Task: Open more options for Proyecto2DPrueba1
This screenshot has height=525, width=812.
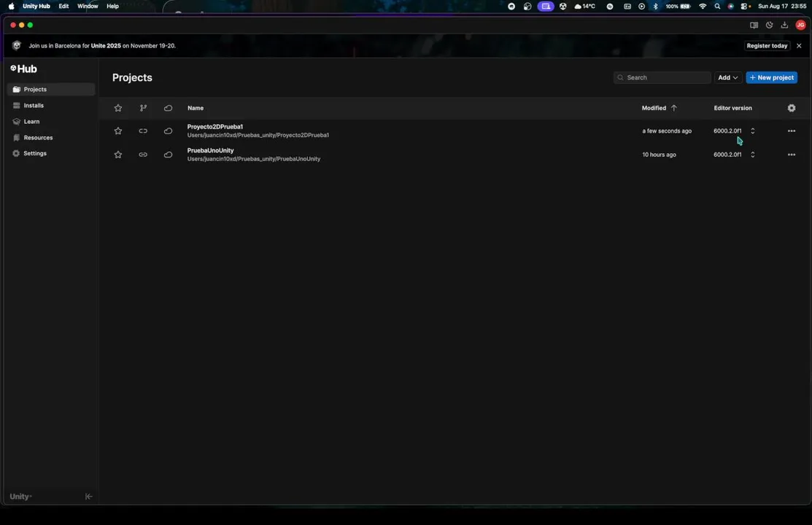Action: [792, 131]
